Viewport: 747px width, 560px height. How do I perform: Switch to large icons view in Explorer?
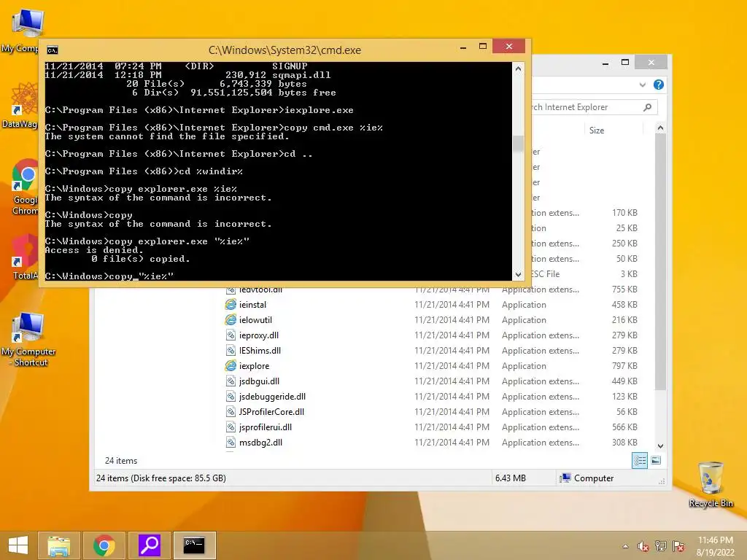[x=656, y=460]
